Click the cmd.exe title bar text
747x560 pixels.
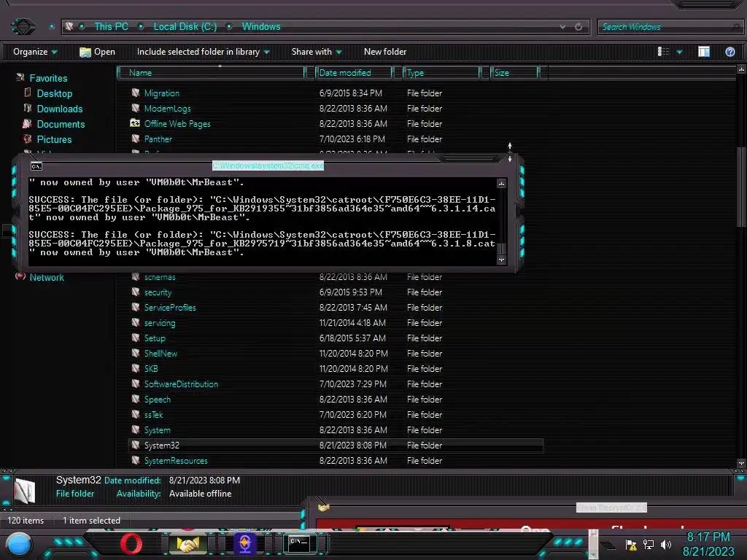click(268, 166)
